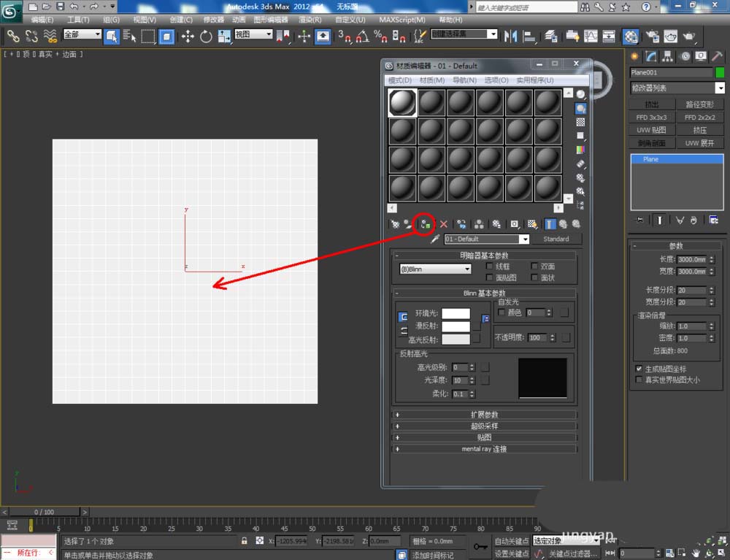Expand the mental ray 连接 rollout
Image resolution: width=730 pixels, height=560 pixels.
[485, 449]
